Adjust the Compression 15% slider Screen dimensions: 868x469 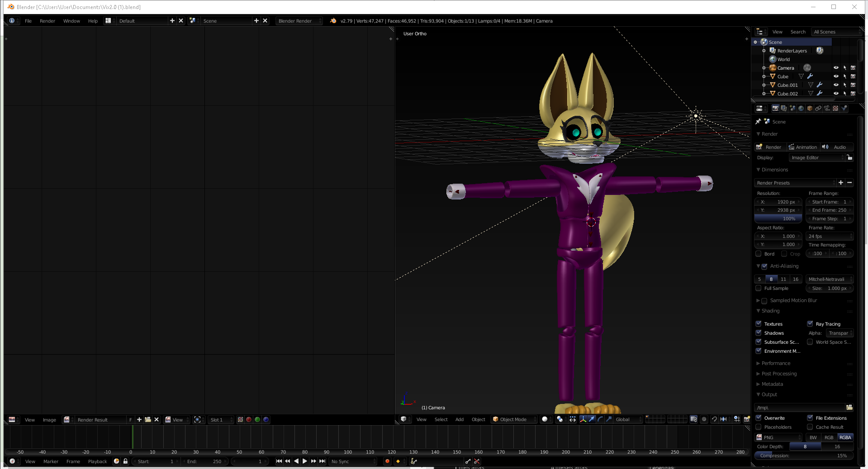(x=803, y=455)
